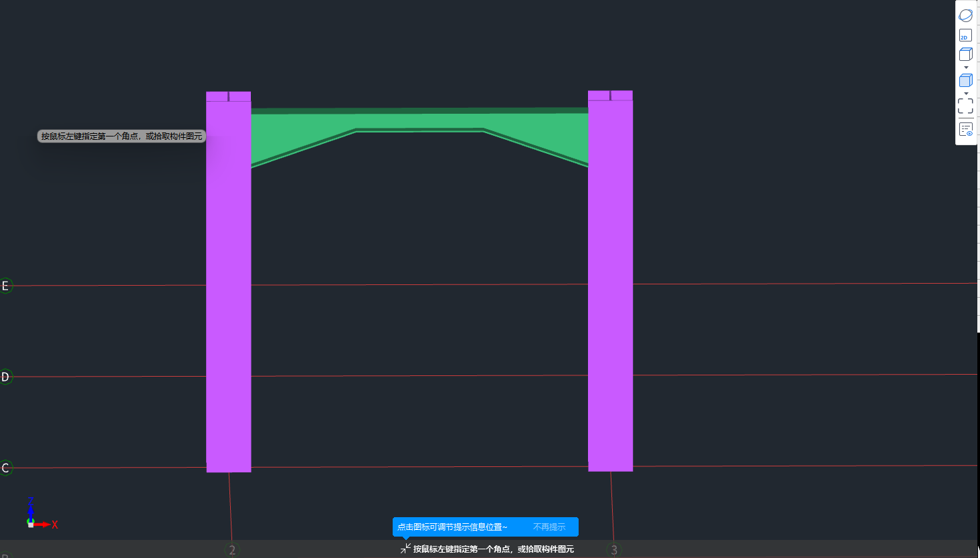Select the shaded solid cube display icon
980x558 pixels.
pyautogui.click(x=965, y=81)
